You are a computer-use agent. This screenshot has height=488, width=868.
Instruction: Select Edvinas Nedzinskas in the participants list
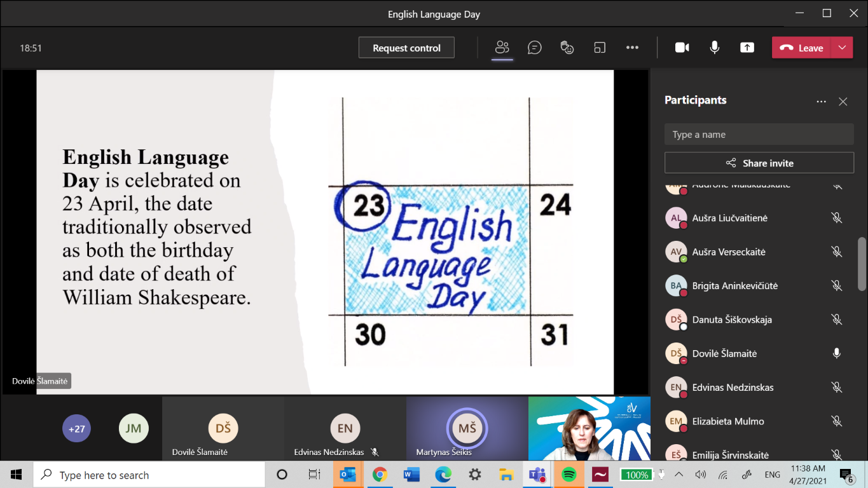point(733,388)
